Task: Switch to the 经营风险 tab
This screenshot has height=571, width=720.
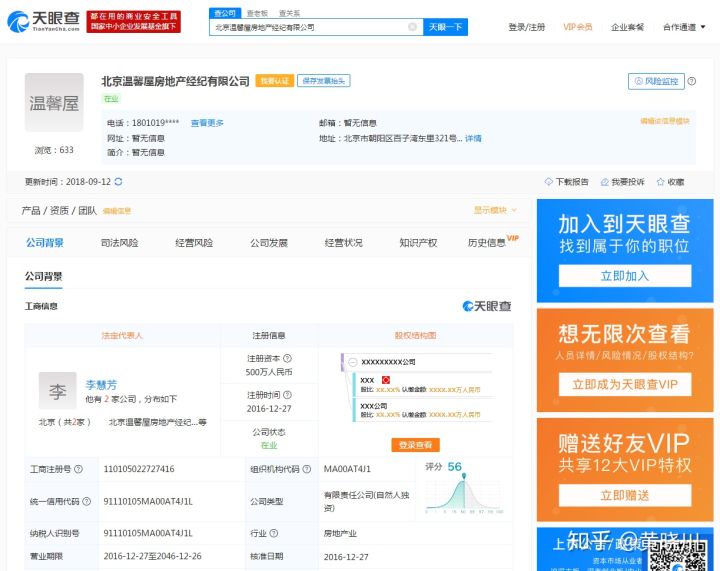Action: [x=194, y=243]
